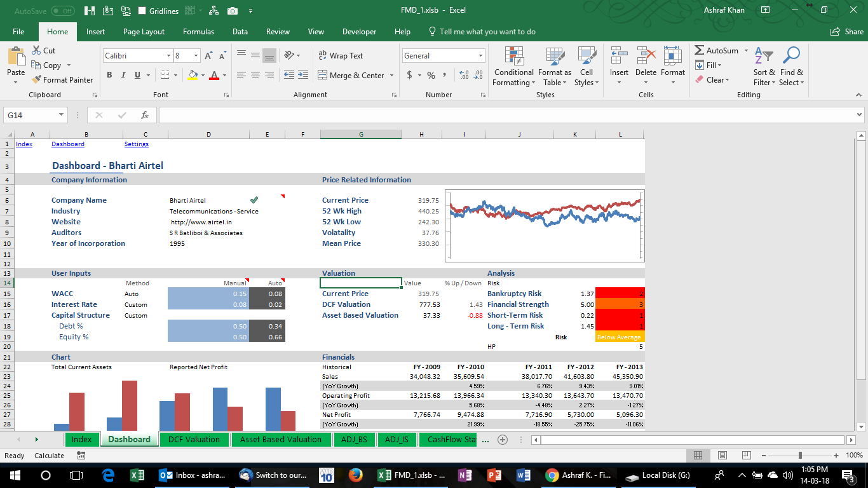Viewport: 868px width, 488px height.
Task: Click the Settings hyperlink in row 1
Action: (x=137, y=144)
